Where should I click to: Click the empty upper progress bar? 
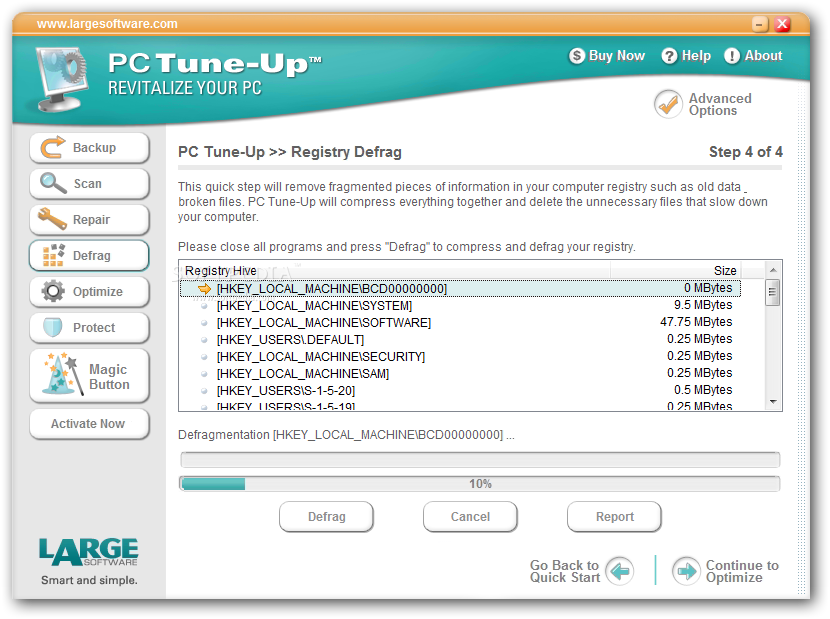(x=480, y=460)
